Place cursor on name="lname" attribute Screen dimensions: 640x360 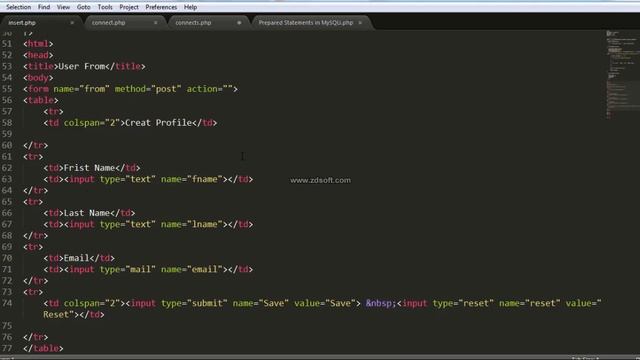point(191,224)
